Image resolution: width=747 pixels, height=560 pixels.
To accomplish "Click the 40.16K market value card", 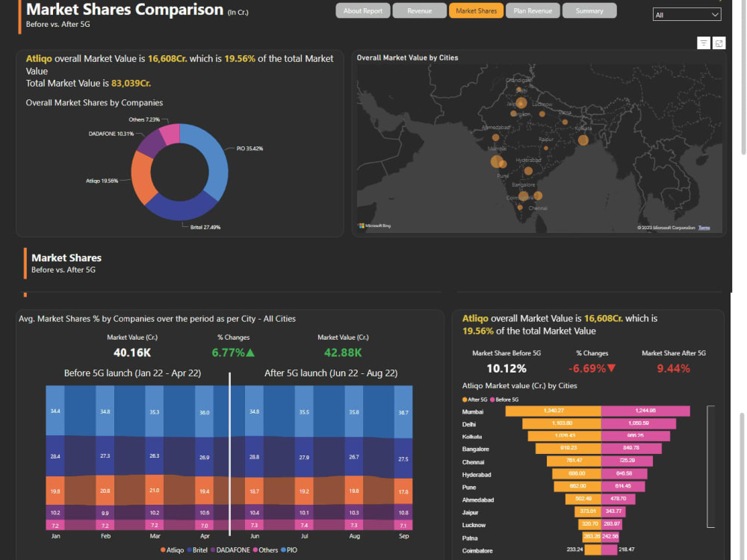I will click(x=132, y=353).
